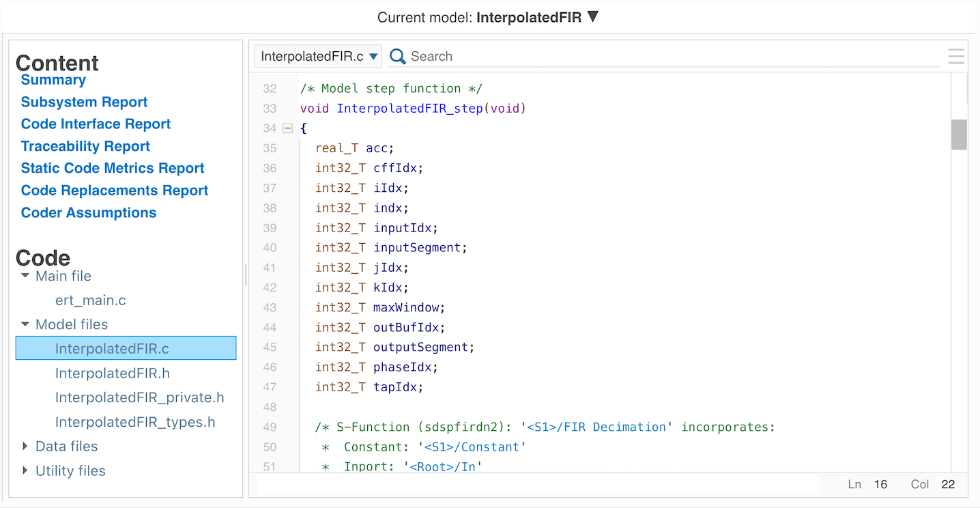Viewport: 980px width, 508px height.
Task: Expand the Data files node
Action: (25, 446)
